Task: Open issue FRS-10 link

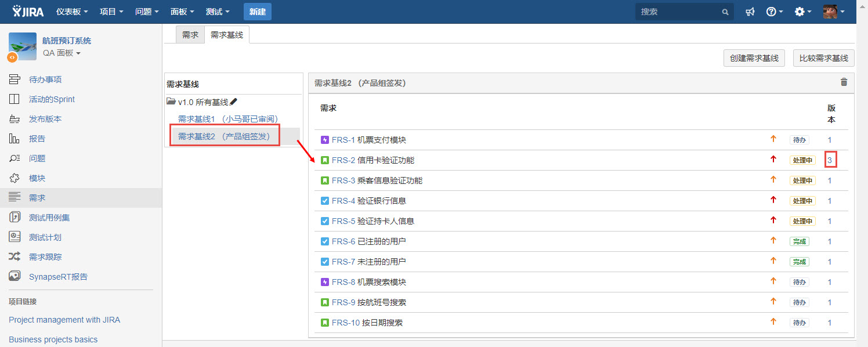Action: [346, 323]
